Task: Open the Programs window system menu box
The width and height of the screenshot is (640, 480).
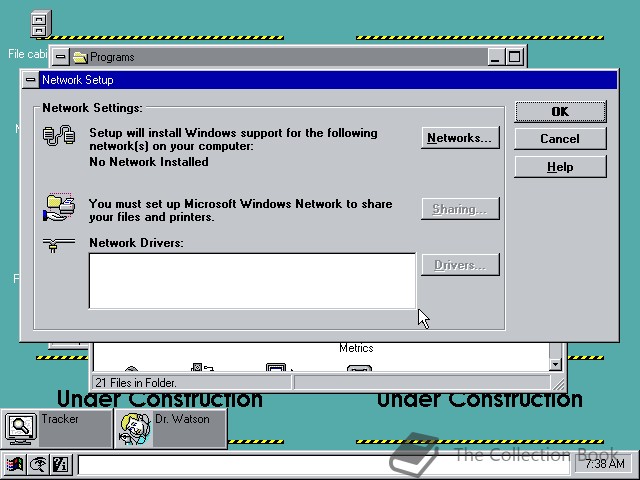Action: pyautogui.click(x=60, y=57)
